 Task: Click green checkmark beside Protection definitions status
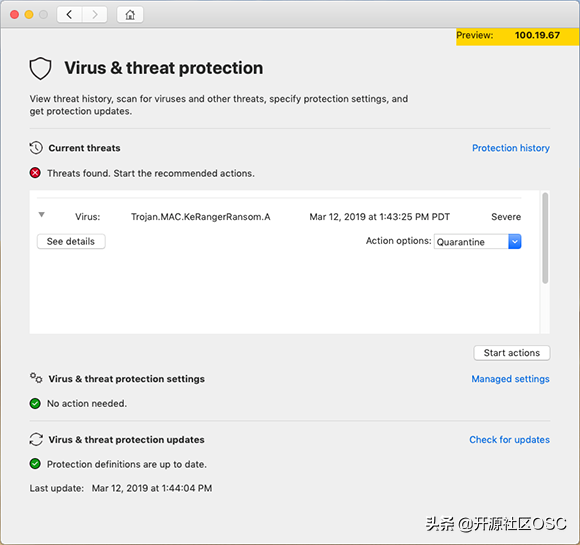point(35,464)
